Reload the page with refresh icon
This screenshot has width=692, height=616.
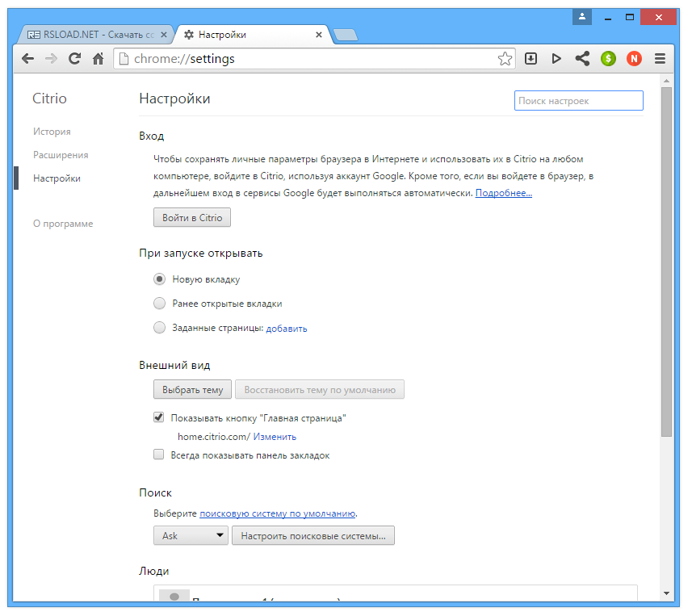(74, 58)
